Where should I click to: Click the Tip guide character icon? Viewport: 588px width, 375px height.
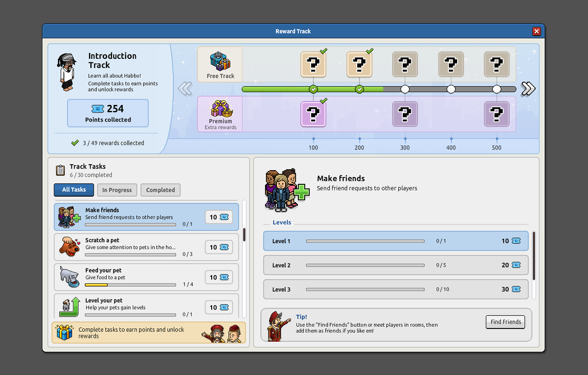279,325
